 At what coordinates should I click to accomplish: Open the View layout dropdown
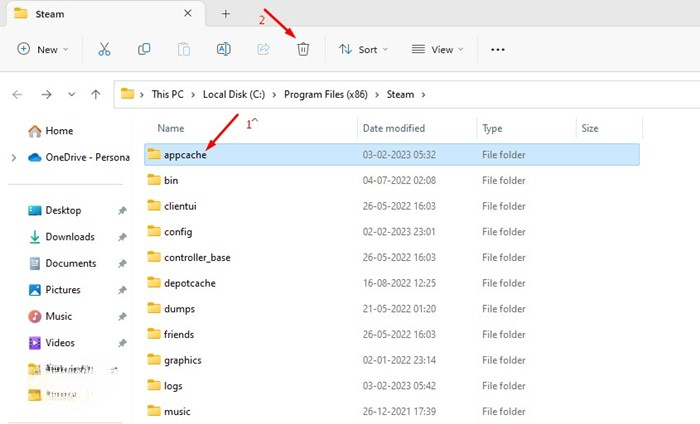(x=437, y=49)
